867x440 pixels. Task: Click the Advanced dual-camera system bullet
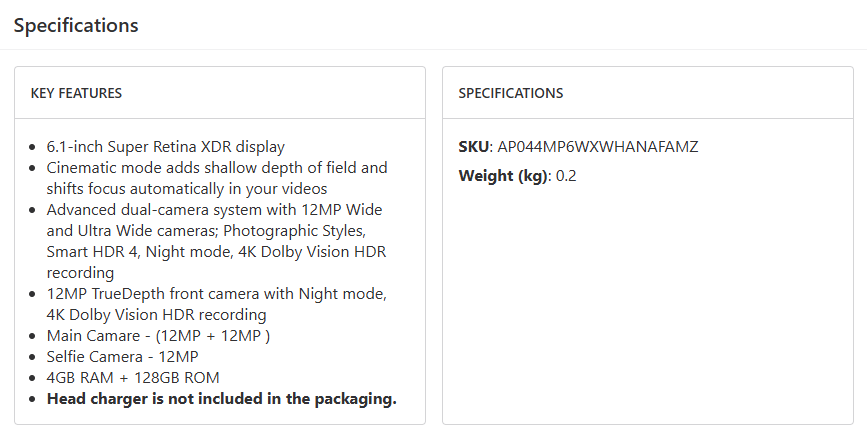(214, 210)
